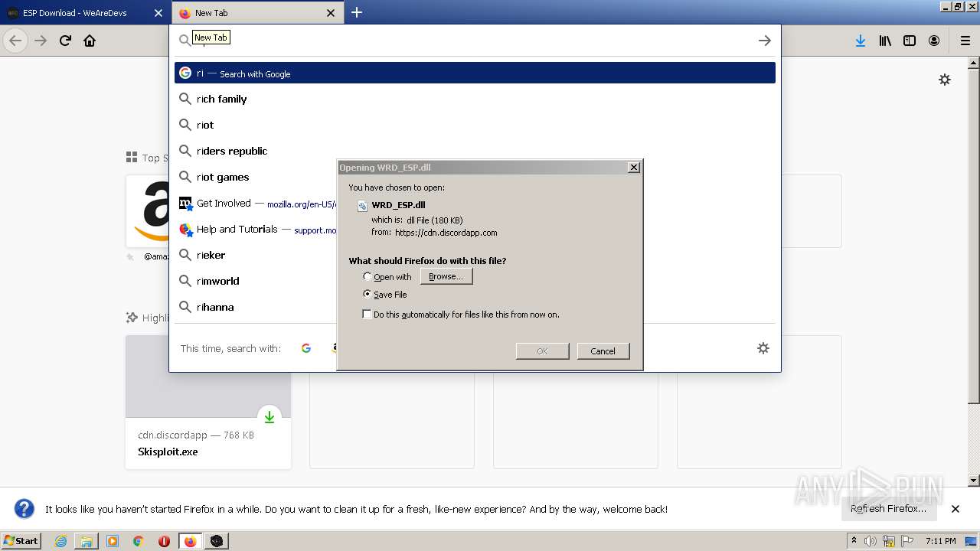
Task: Switch to ESP Download - WeAreDevs tab
Action: (x=75, y=13)
